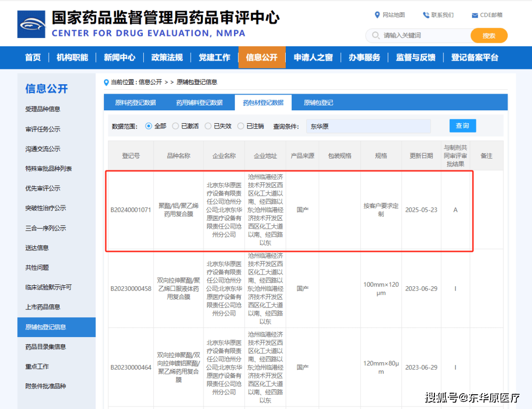Click the search magnifier icon

tap(376, 35)
